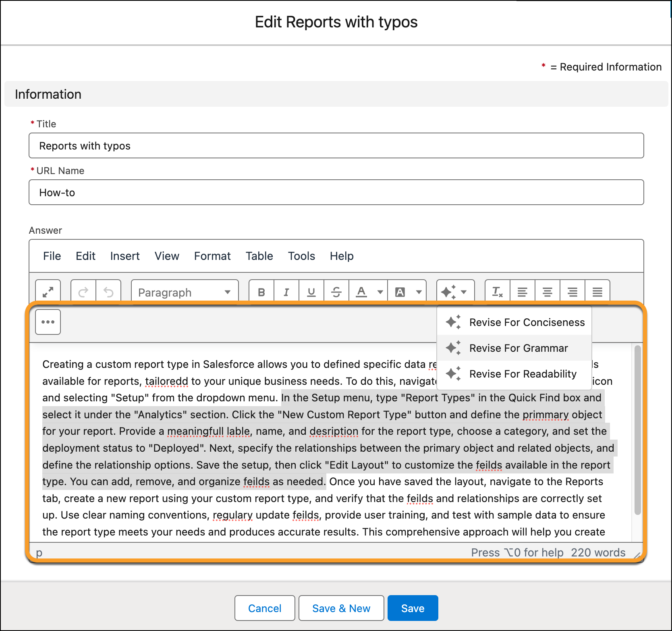The height and width of the screenshot is (631, 672).
Task: Click the clear formatting icon
Action: [x=498, y=292]
